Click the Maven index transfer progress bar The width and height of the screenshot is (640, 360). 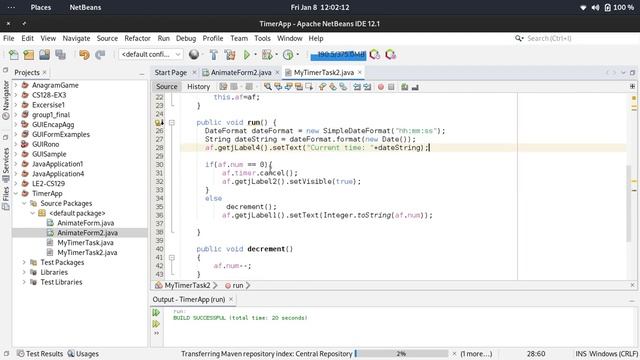coord(402,354)
